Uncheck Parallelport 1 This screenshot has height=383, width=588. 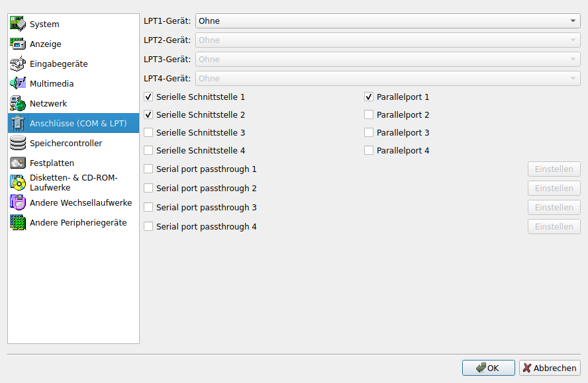click(x=369, y=97)
